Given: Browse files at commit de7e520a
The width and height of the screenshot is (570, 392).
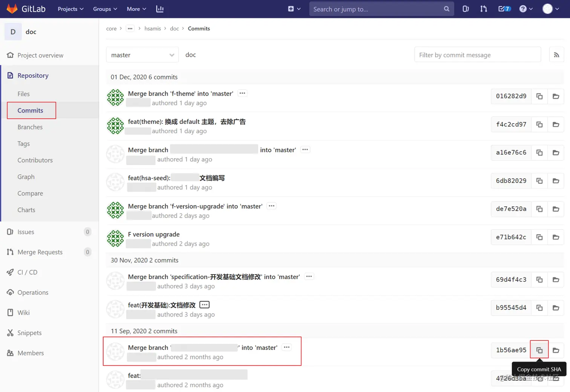Looking at the screenshot, I should tap(556, 209).
